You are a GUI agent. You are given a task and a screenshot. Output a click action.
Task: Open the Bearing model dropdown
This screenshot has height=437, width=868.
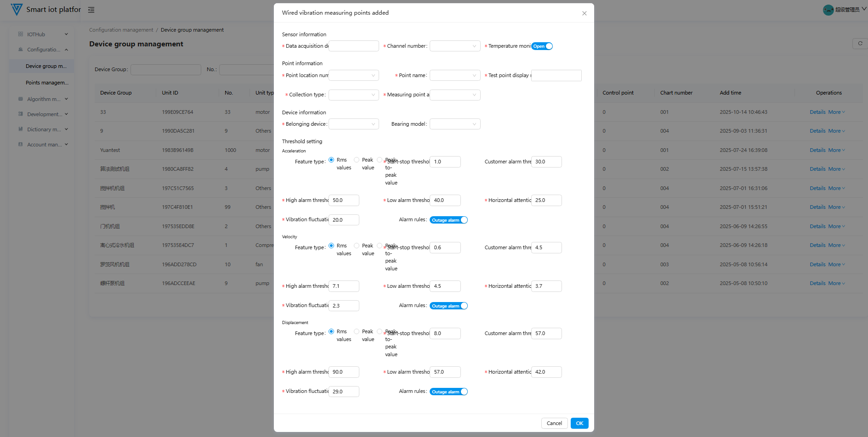click(455, 124)
